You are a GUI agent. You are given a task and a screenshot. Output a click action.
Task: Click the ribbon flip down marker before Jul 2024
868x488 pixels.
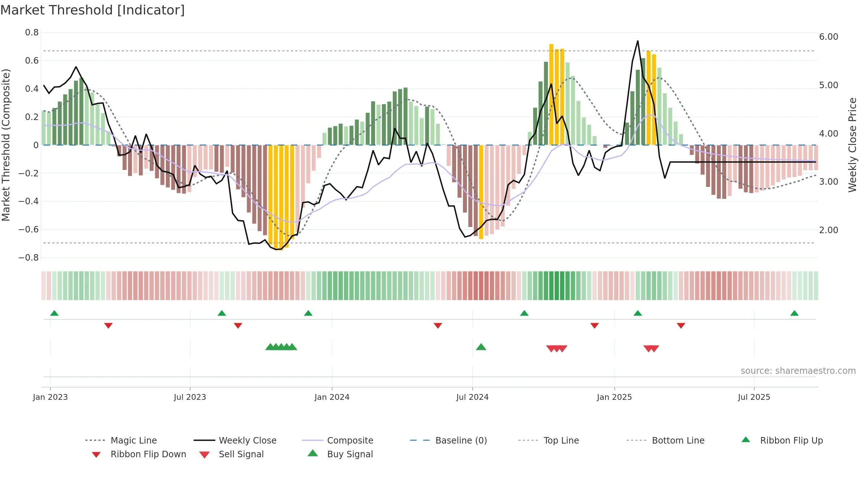(x=438, y=326)
